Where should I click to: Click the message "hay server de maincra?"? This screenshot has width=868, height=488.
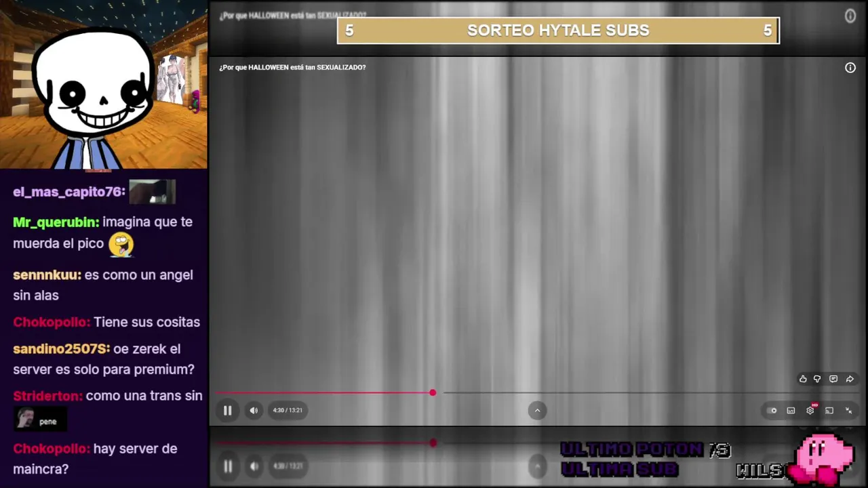click(x=95, y=459)
